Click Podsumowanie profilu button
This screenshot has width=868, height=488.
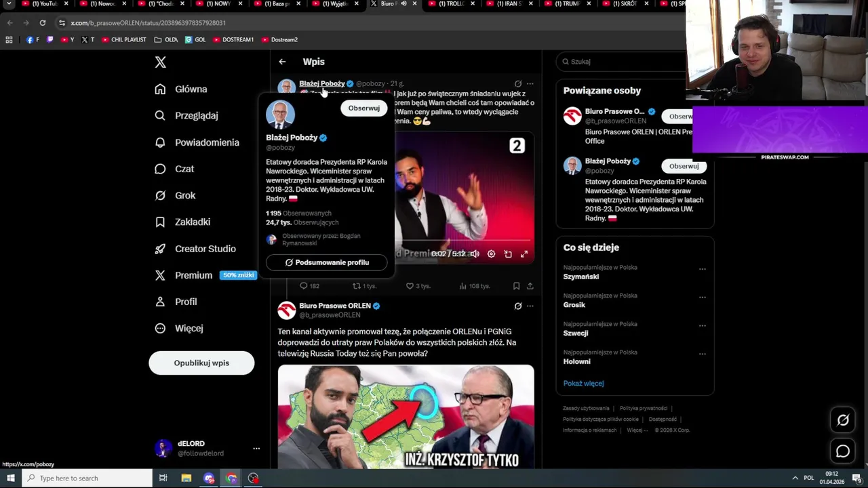(327, 262)
